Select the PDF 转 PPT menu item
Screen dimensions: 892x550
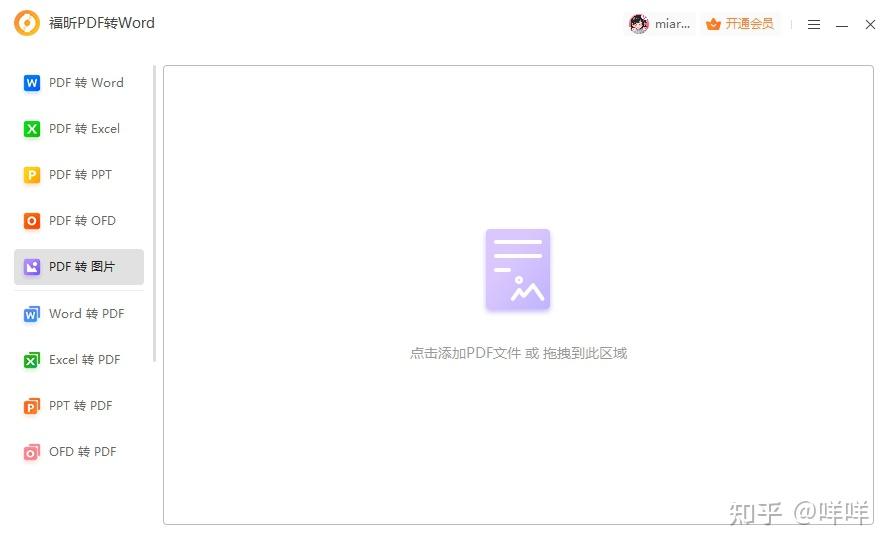coord(79,175)
